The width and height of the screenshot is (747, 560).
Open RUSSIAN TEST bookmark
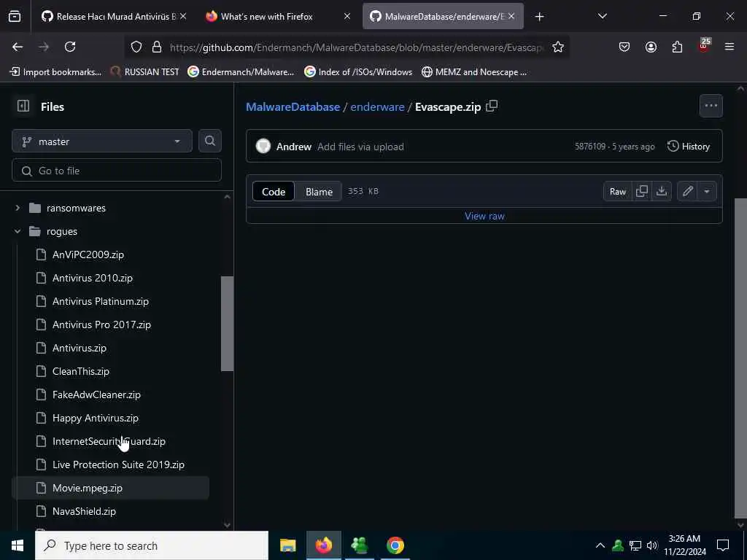tap(145, 72)
